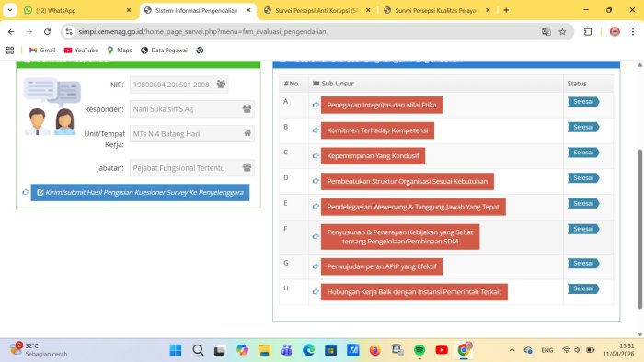Viewport: 644px width, 362px height.
Task: Open Perwujudan peran APIP yang Efektif
Action: pyautogui.click(x=382, y=266)
